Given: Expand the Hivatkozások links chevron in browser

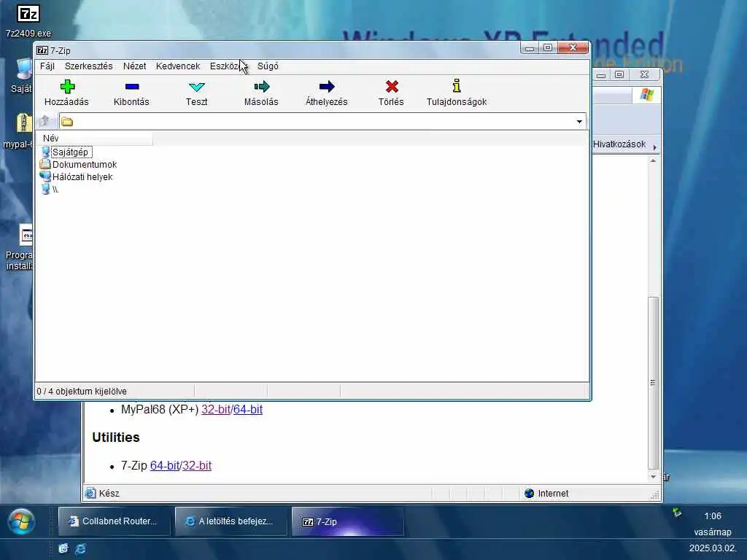Looking at the screenshot, I should pyautogui.click(x=655, y=147).
